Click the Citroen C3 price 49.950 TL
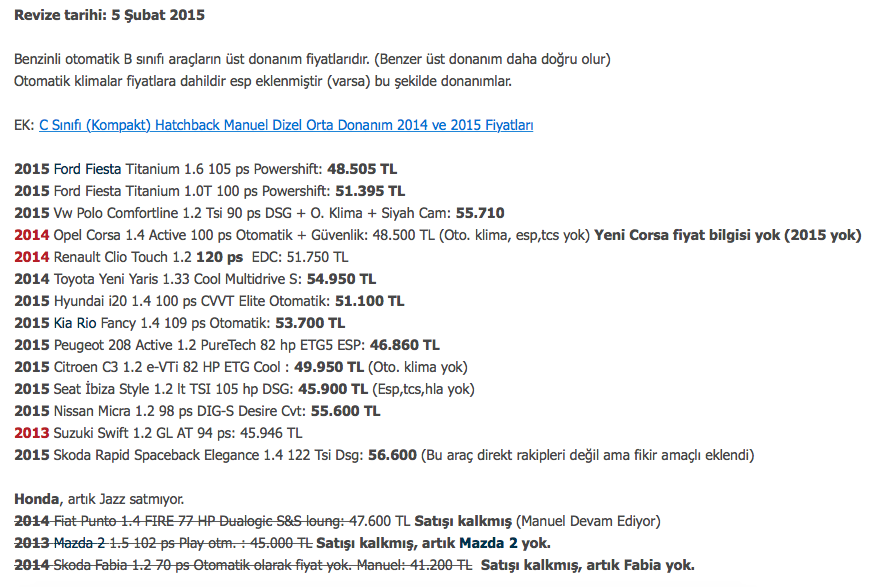This screenshot has width=883, height=587. [x=329, y=367]
